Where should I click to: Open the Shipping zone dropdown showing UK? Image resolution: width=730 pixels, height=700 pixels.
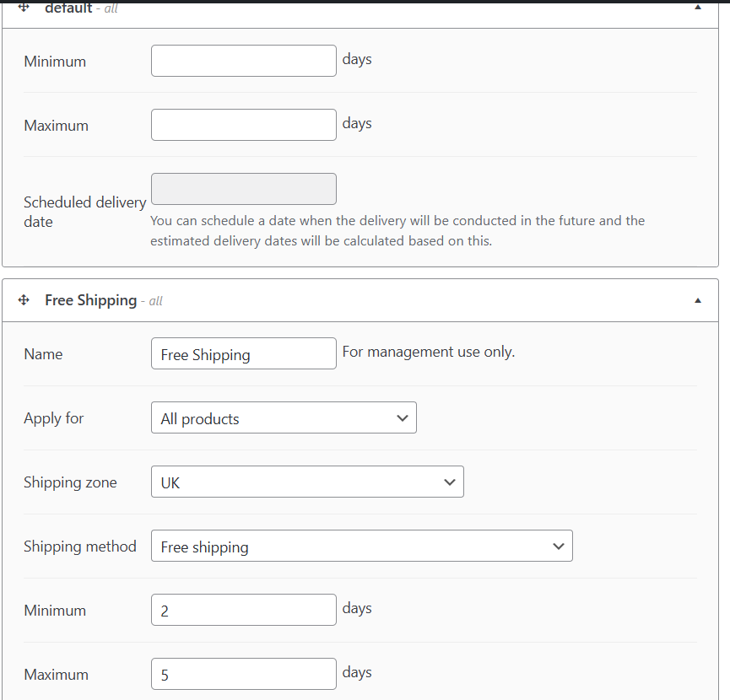click(307, 482)
